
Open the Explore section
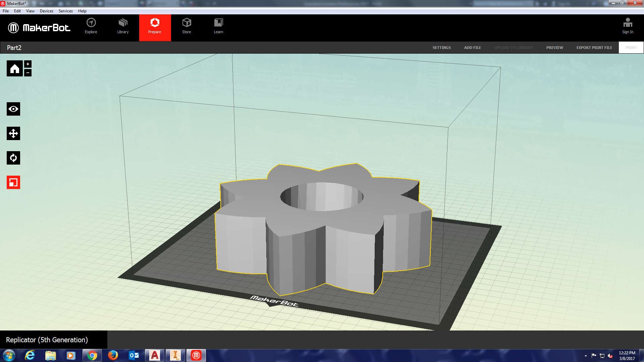91,26
